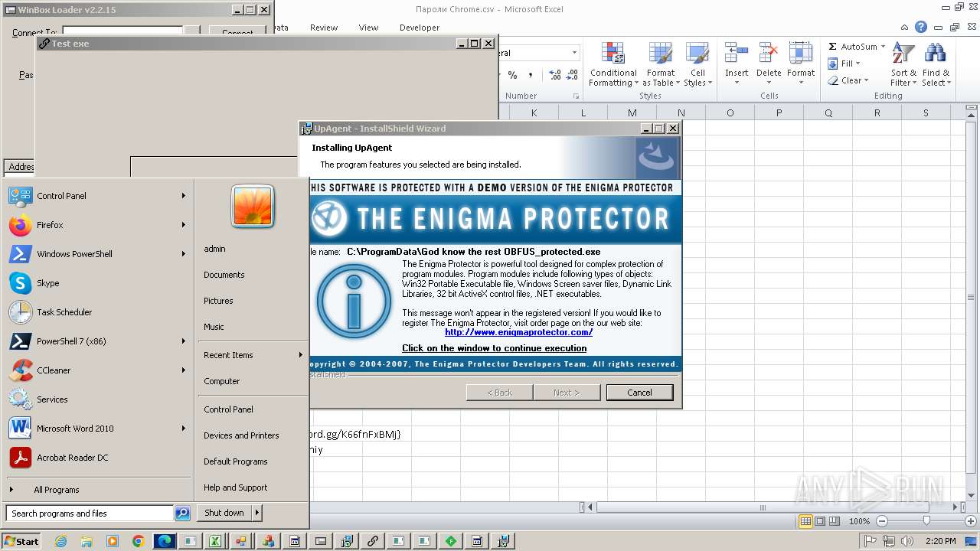Open Internet Explorer from taskbar
Image resolution: width=980 pixels, height=551 pixels.
61,541
